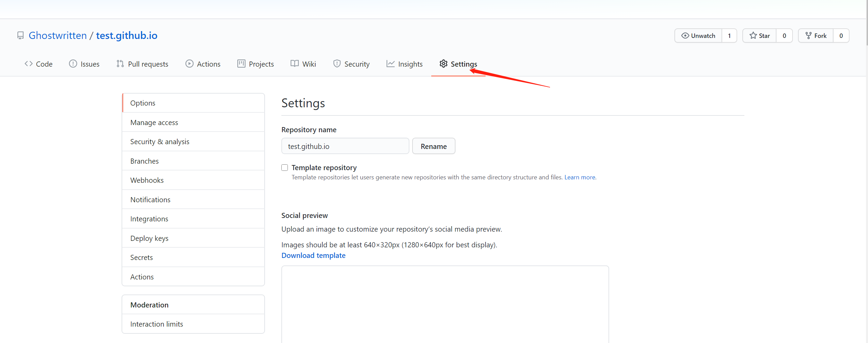Image resolution: width=868 pixels, height=343 pixels.
Task: Open the Wiki tab
Action: [x=303, y=64]
